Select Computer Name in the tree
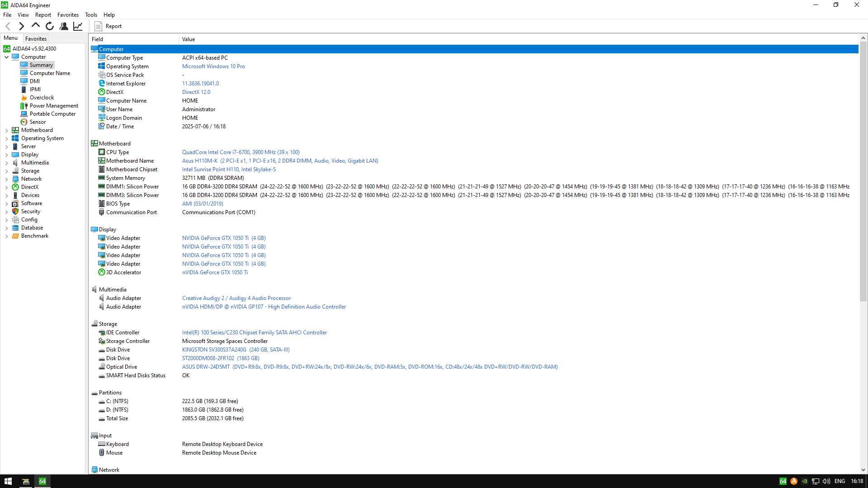The width and height of the screenshot is (868, 488). 50,73
